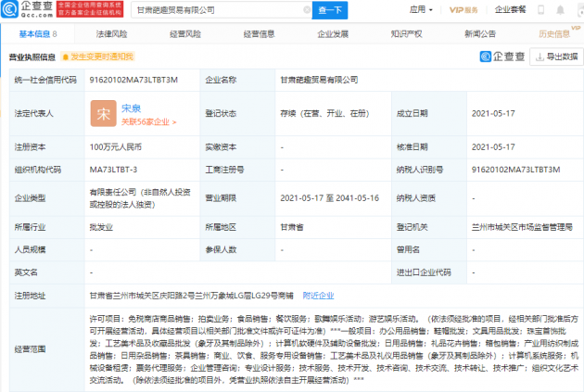This screenshot has width=584, height=392.
Task: Select 核准日期 value 2021-05-17
Action: tap(493, 147)
